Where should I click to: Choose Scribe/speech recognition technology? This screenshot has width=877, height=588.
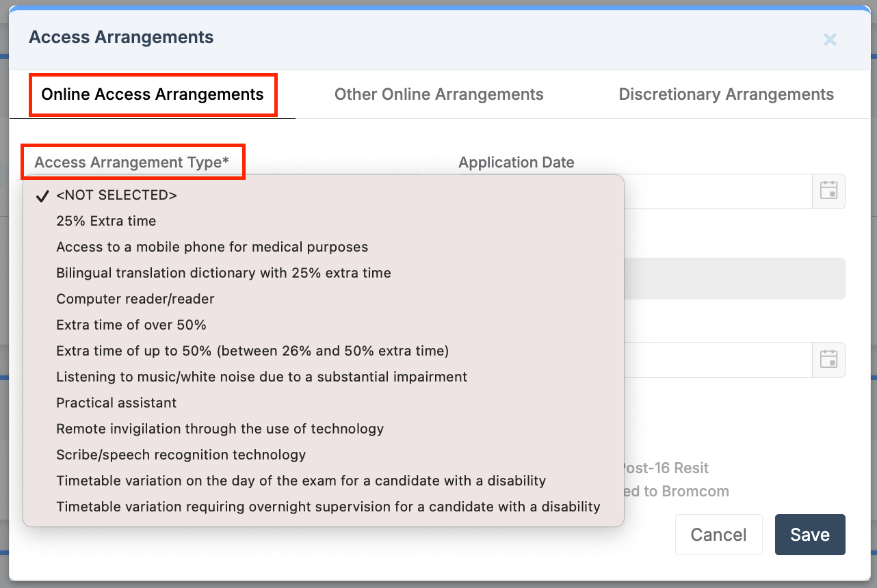(x=181, y=455)
